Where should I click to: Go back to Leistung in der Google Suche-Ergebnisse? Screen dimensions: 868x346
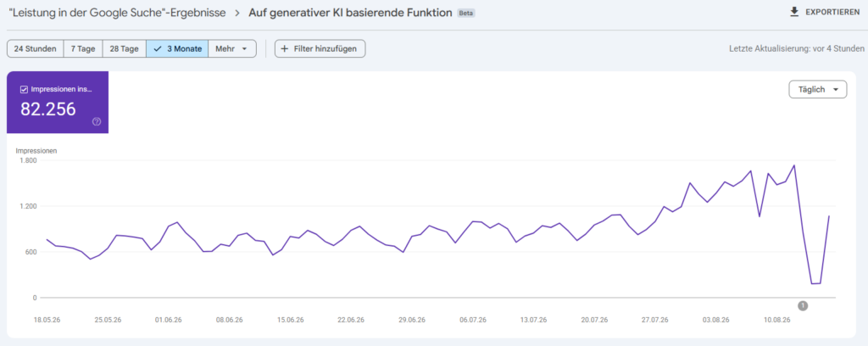(x=117, y=13)
